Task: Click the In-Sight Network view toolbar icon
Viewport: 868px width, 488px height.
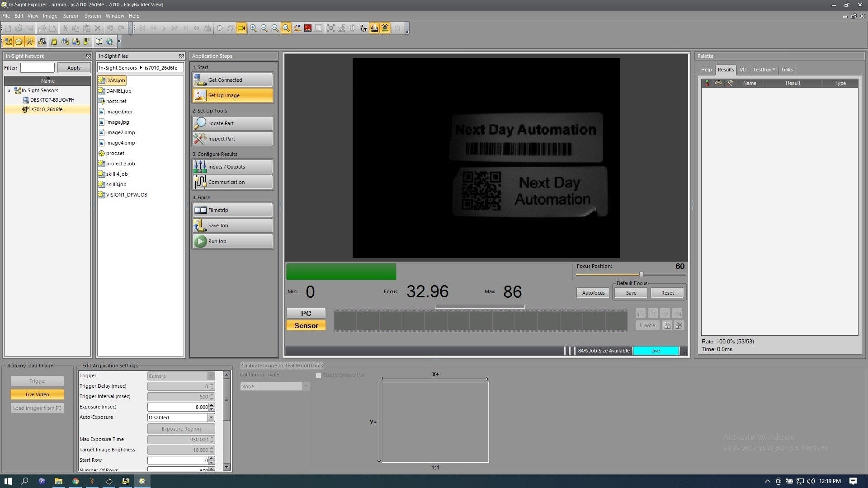Action: click(x=8, y=42)
